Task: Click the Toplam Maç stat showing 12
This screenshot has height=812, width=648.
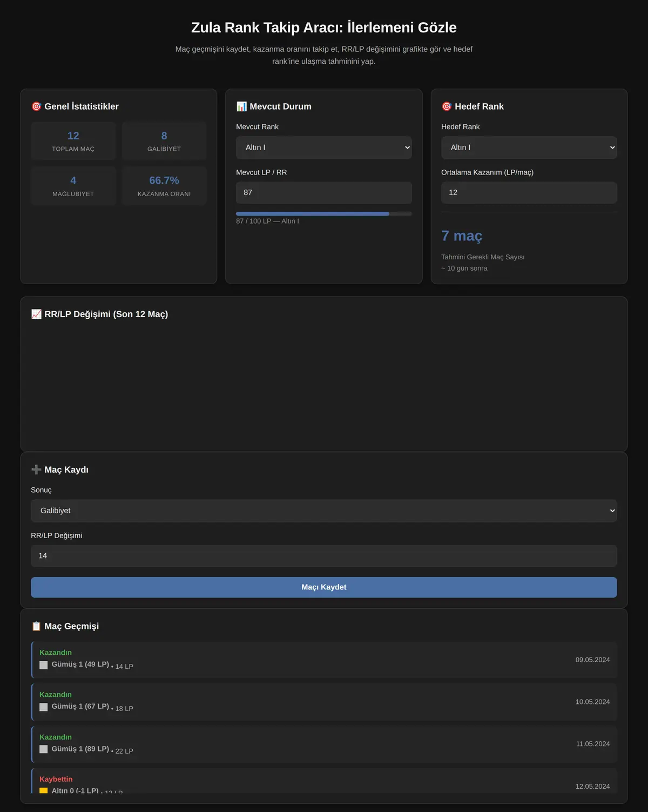Action: tap(73, 141)
